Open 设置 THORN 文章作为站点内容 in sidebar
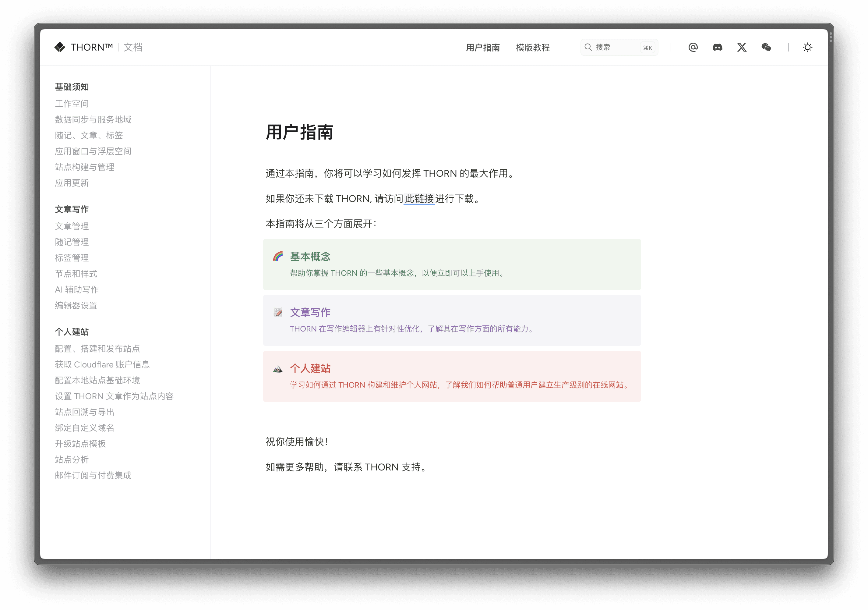This screenshot has width=868, height=610. point(114,396)
